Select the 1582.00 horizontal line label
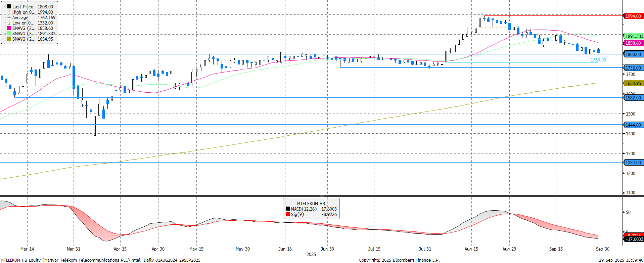644x263 pixels. click(633, 98)
